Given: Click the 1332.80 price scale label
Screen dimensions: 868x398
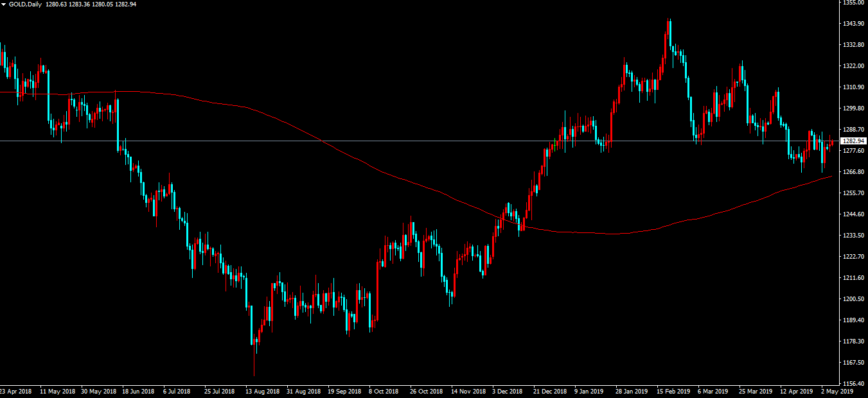Looking at the screenshot, I should [855, 45].
